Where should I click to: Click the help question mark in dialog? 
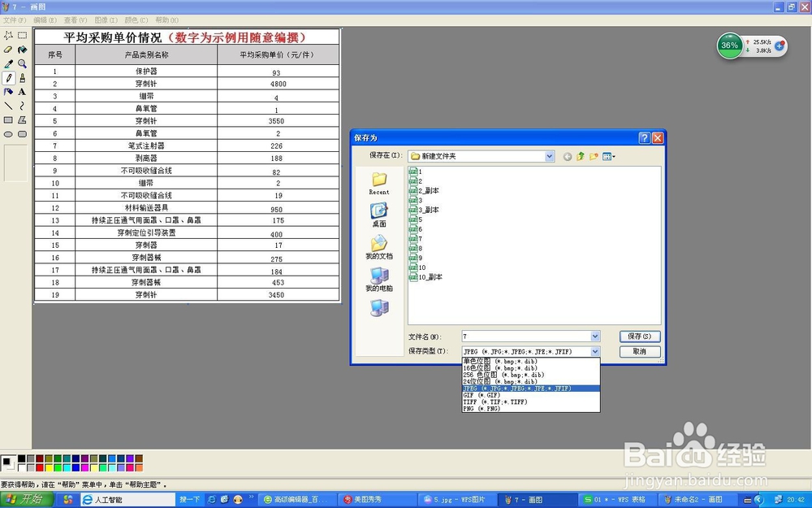click(644, 138)
